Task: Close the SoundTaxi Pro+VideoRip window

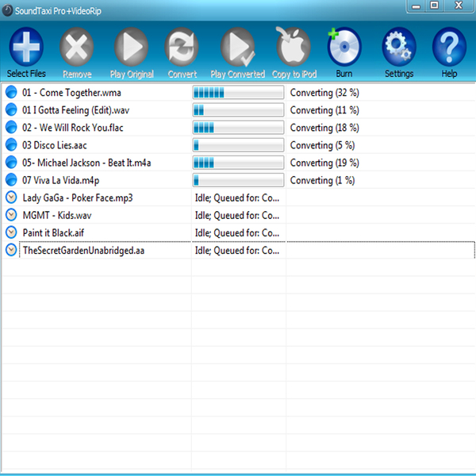Action: (x=459, y=6)
